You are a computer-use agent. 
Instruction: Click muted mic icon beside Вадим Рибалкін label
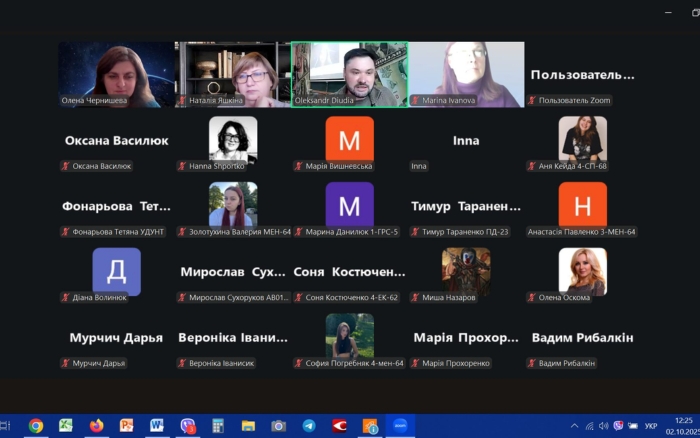coord(532,363)
